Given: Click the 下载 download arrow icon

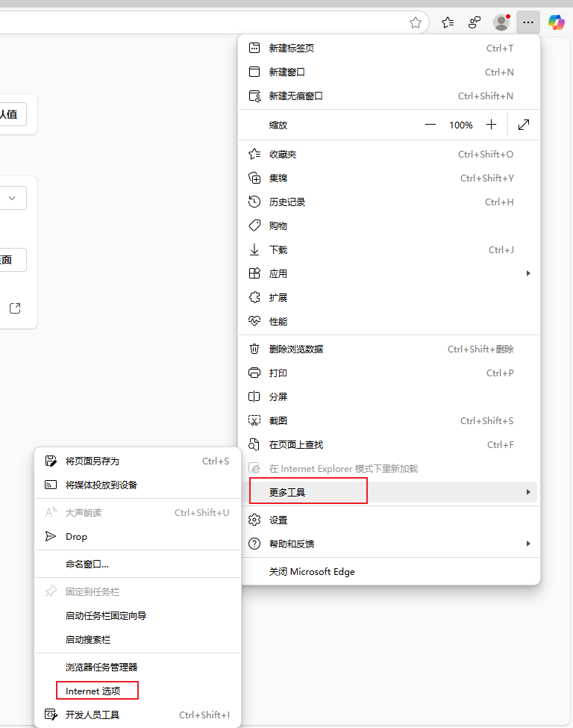Looking at the screenshot, I should pos(254,250).
